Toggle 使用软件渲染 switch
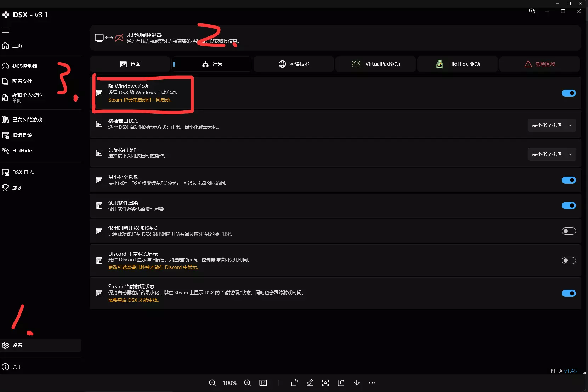Viewport: 588px width, 392px height. coord(569,206)
